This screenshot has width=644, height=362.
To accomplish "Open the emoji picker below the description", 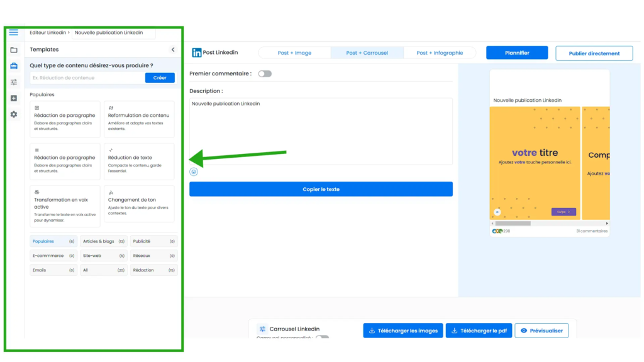I will 194,172.
